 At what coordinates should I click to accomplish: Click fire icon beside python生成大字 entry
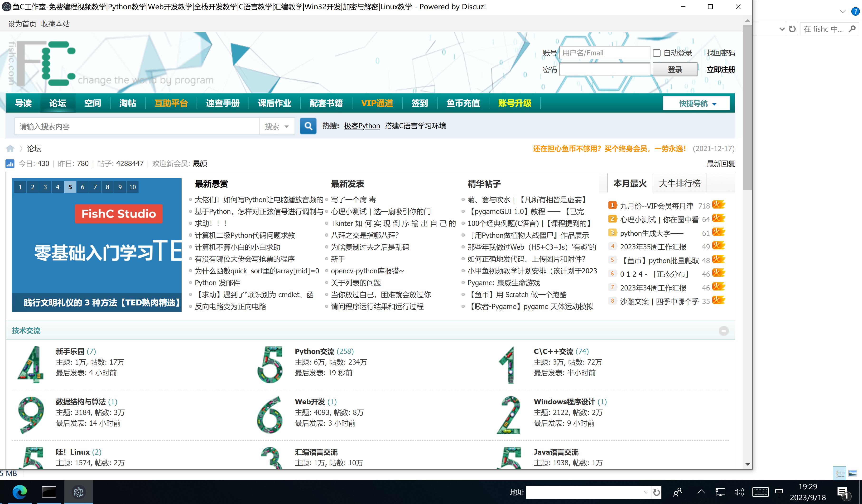[719, 232]
